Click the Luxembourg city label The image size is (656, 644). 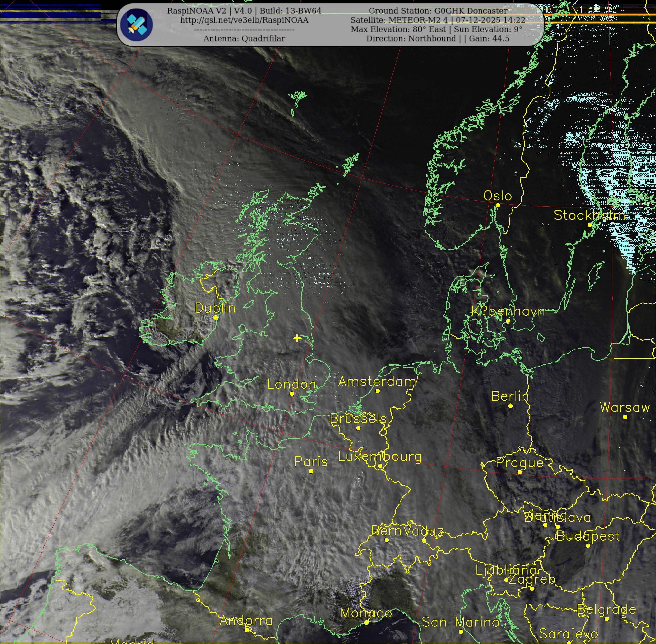coord(380,457)
